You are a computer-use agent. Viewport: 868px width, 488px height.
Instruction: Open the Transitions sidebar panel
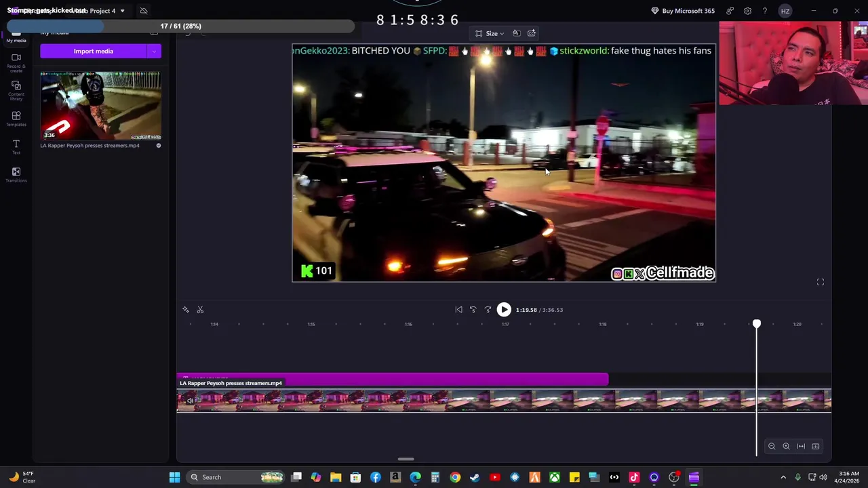(16, 175)
